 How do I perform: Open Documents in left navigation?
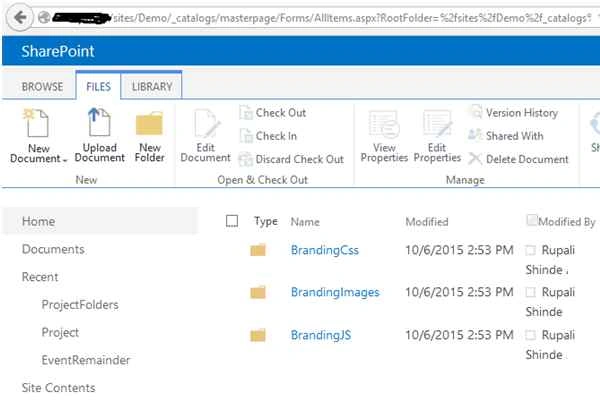click(53, 249)
